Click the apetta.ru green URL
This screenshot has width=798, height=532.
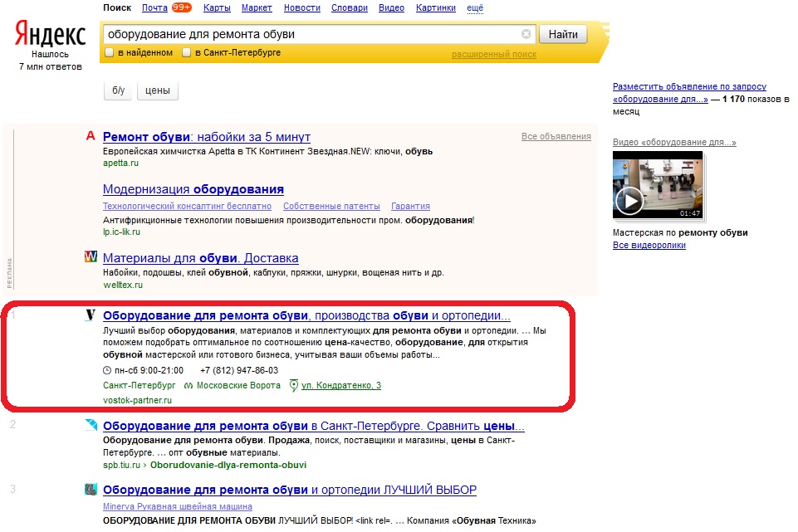tap(120, 163)
